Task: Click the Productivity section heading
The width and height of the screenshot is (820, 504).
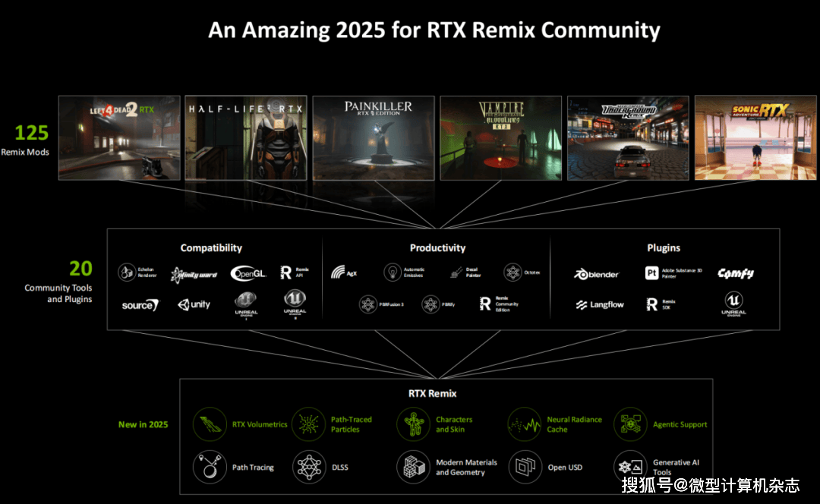Action: tap(437, 248)
